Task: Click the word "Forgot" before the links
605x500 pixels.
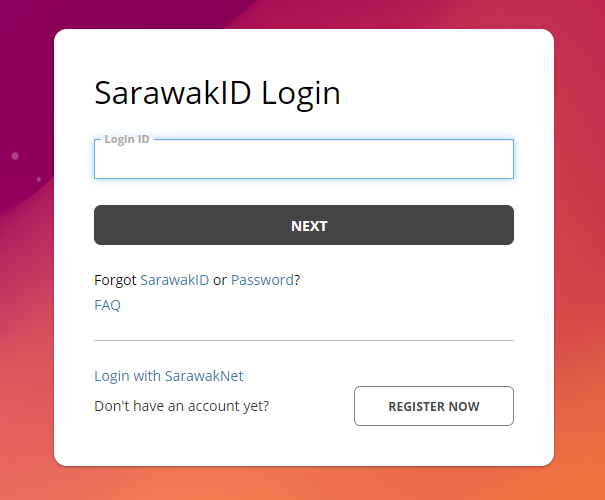Action: [x=115, y=280]
